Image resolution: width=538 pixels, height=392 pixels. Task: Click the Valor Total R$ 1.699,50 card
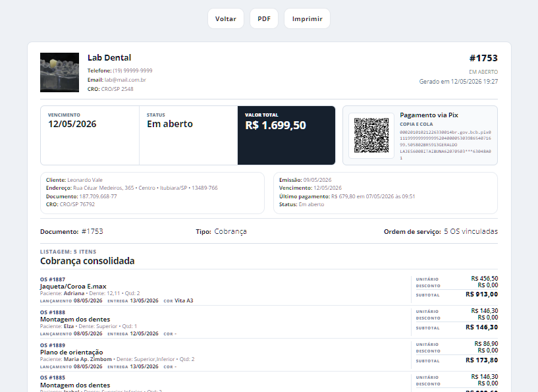(x=286, y=135)
